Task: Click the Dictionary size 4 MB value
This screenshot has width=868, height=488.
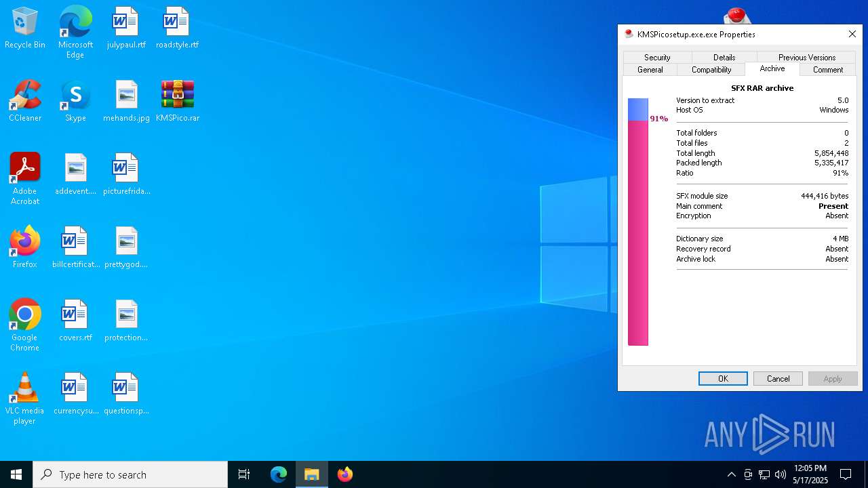Action: point(840,239)
